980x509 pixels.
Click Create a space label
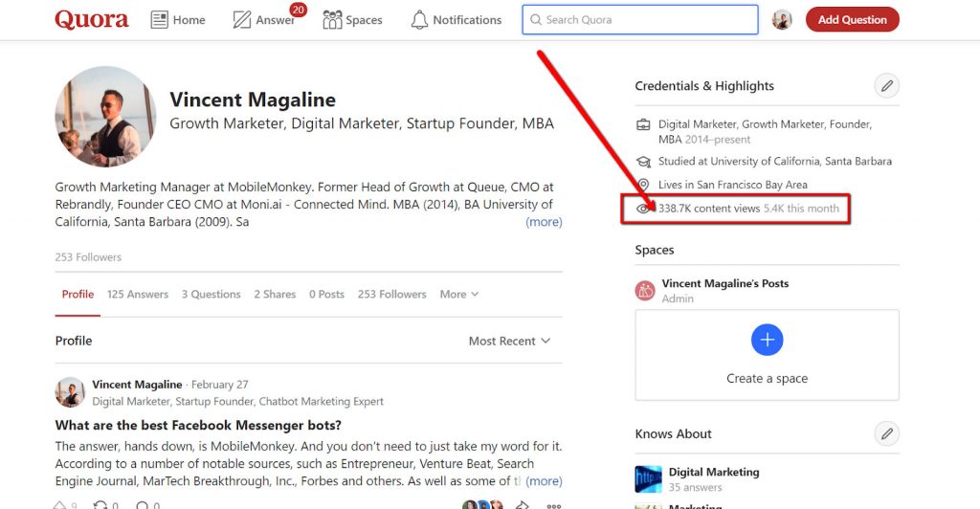(767, 379)
